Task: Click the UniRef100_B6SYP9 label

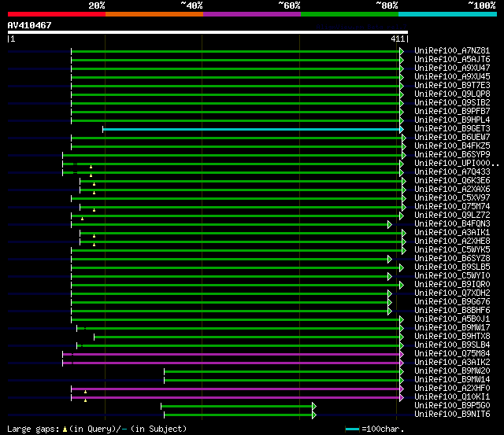Action: (452, 155)
